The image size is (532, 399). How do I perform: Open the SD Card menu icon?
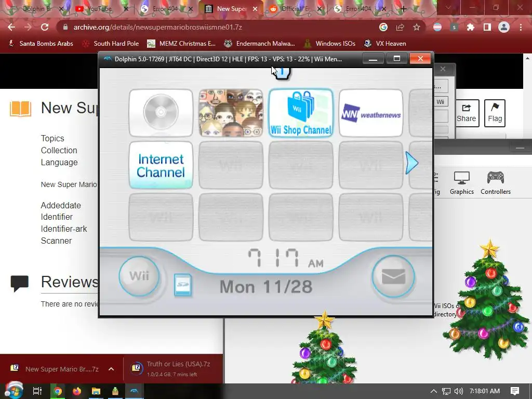[182, 285]
